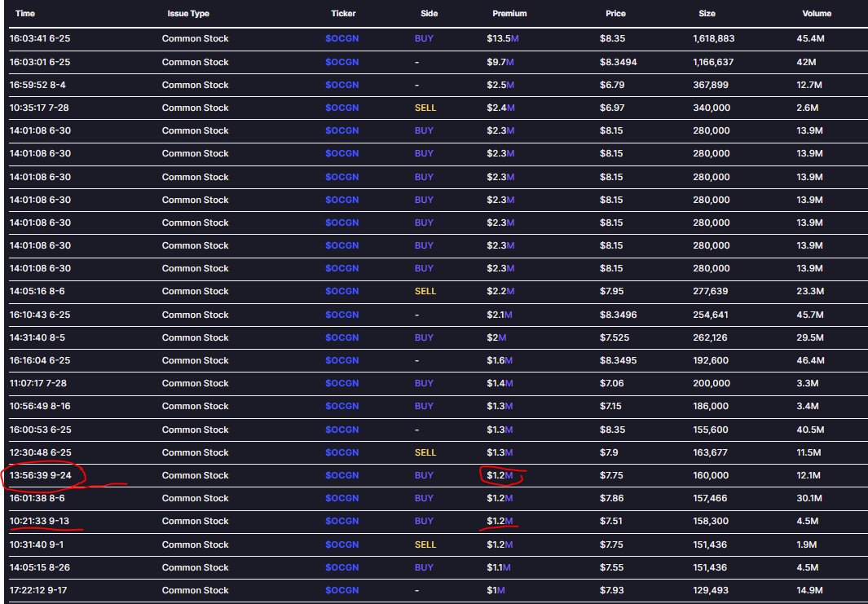Image resolution: width=868 pixels, height=604 pixels.
Task: Click the $6.97 price cell
Action: pyautogui.click(x=612, y=108)
